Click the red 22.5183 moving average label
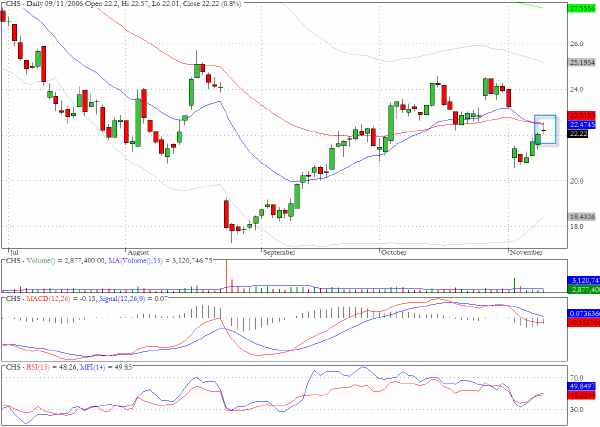 pos(582,116)
